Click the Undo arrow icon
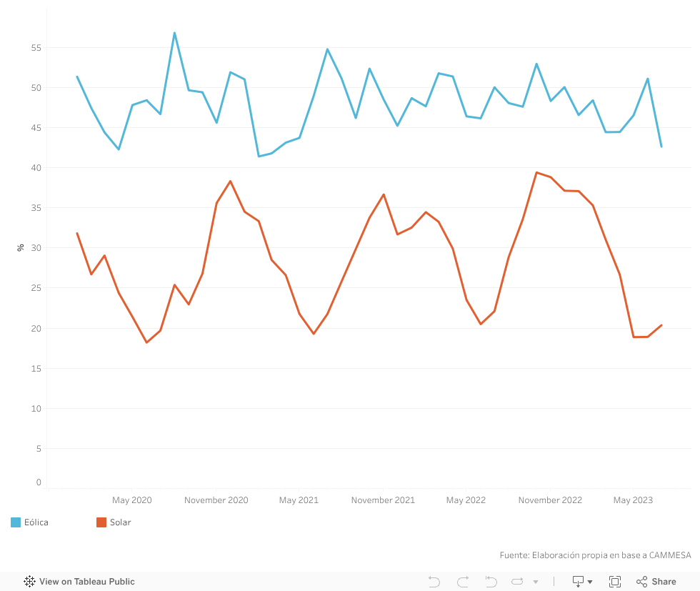700x591 pixels. pyautogui.click(x=434, y=582)
